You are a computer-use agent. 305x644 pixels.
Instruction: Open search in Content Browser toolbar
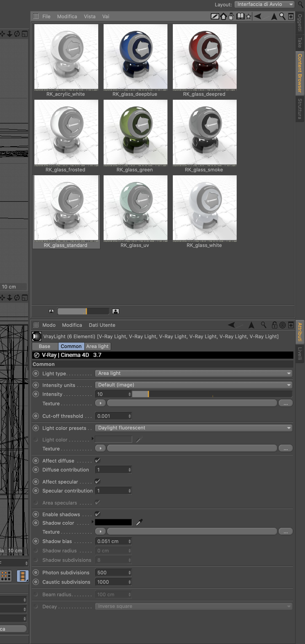point(282,17)
